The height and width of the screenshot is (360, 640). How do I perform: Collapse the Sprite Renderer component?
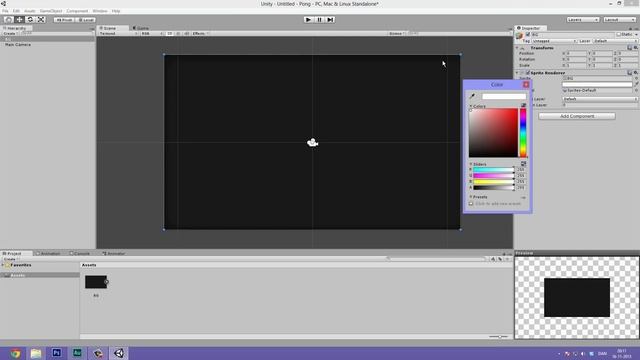click(517, 73)
